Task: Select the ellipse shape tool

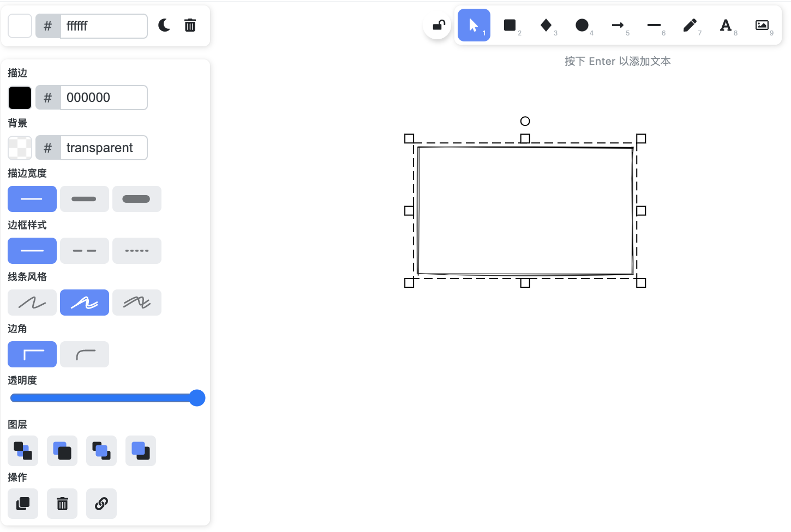Action: [x=582, y=25]
